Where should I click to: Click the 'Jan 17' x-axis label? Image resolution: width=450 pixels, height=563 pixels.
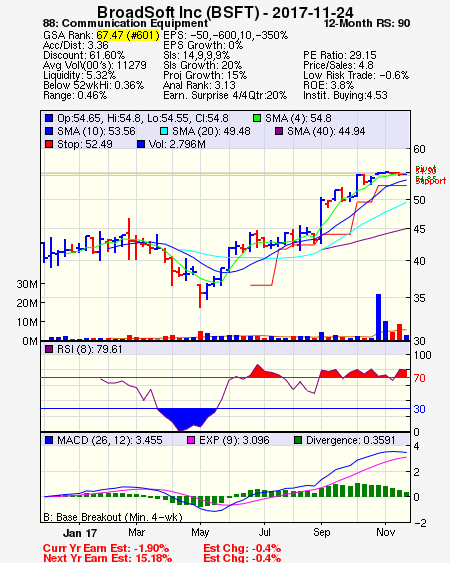pyautogui.click(x=80, y=533)
